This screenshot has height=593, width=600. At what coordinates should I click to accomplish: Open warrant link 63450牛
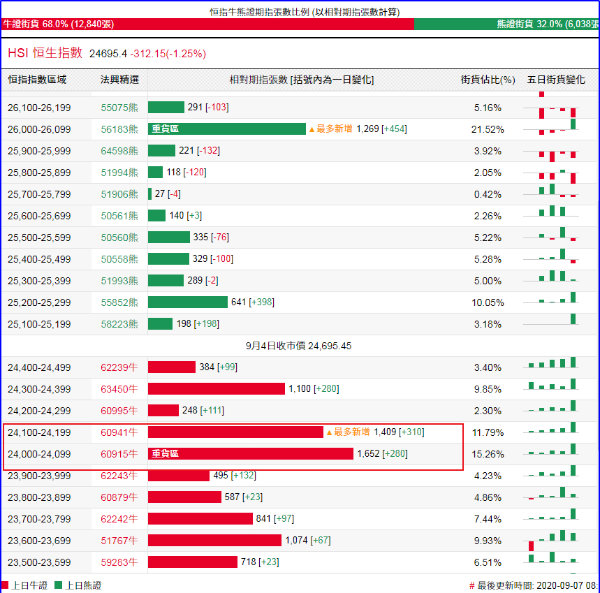pyautogui.click(x=119, y=389)
